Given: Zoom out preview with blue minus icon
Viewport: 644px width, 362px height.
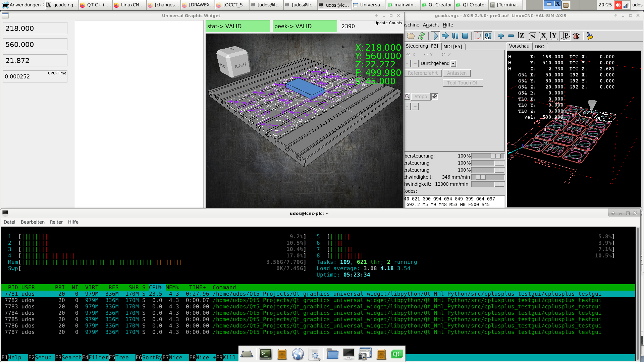Looking at the screenshot, I should pos(511,36).
